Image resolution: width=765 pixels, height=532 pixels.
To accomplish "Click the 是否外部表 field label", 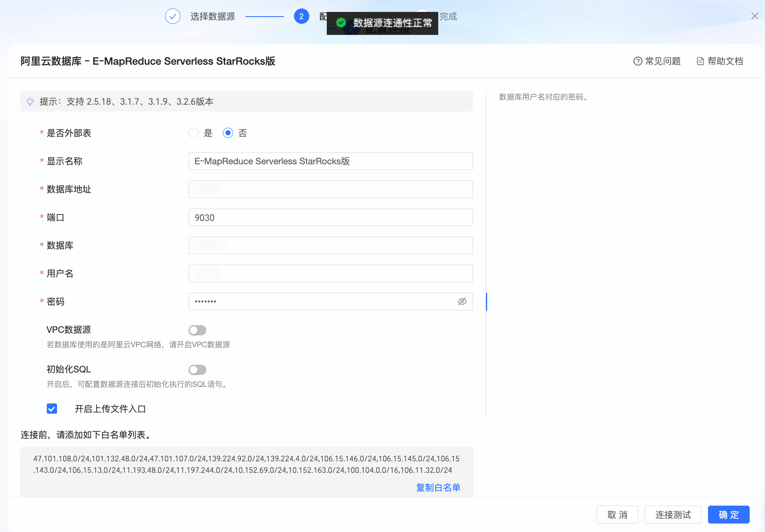I will click(69, 133).
